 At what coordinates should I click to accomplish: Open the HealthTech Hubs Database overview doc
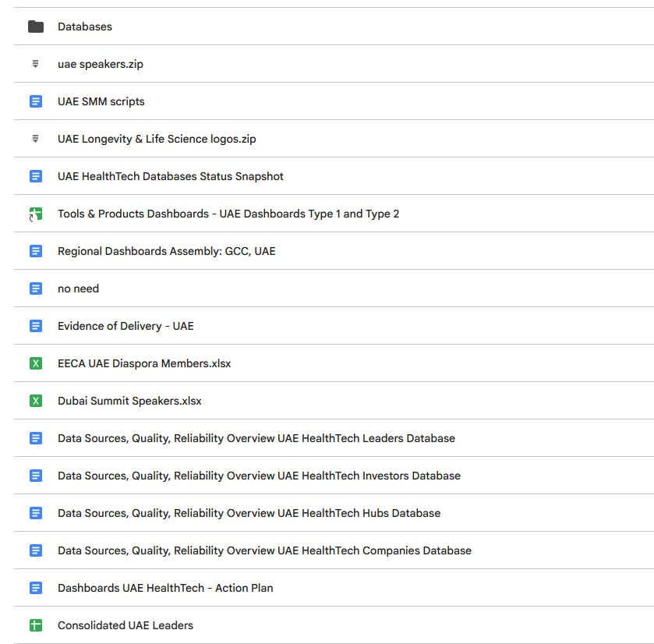coord(249,513)
